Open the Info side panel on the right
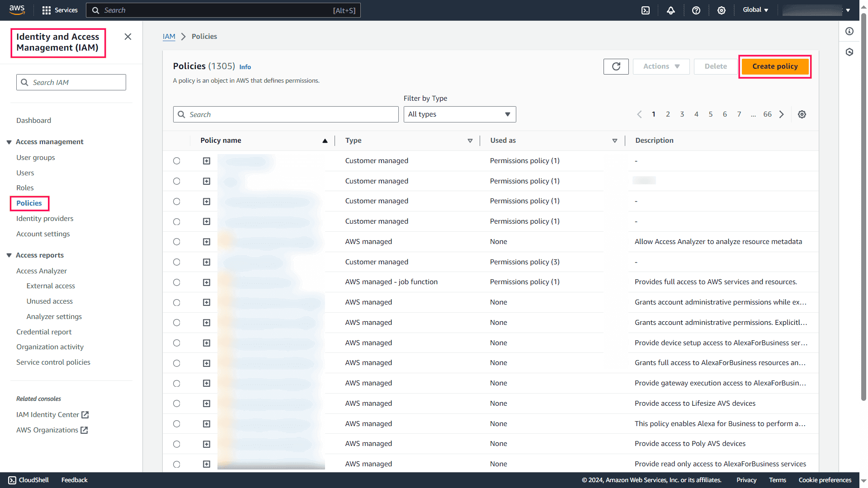 (x=849, y=31)
